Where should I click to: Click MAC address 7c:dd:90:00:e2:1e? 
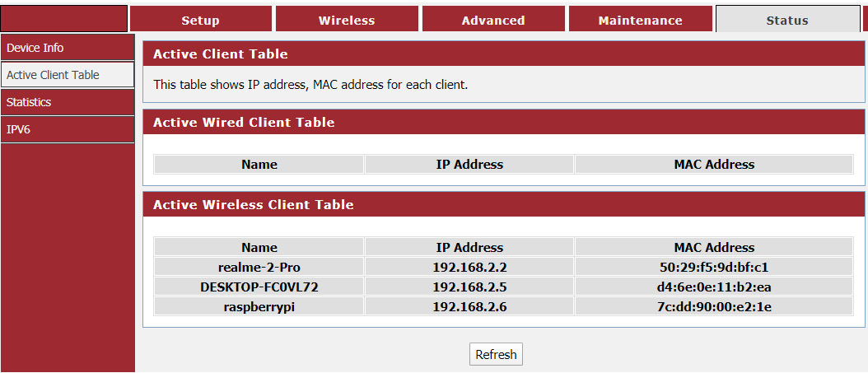[714, 306]
